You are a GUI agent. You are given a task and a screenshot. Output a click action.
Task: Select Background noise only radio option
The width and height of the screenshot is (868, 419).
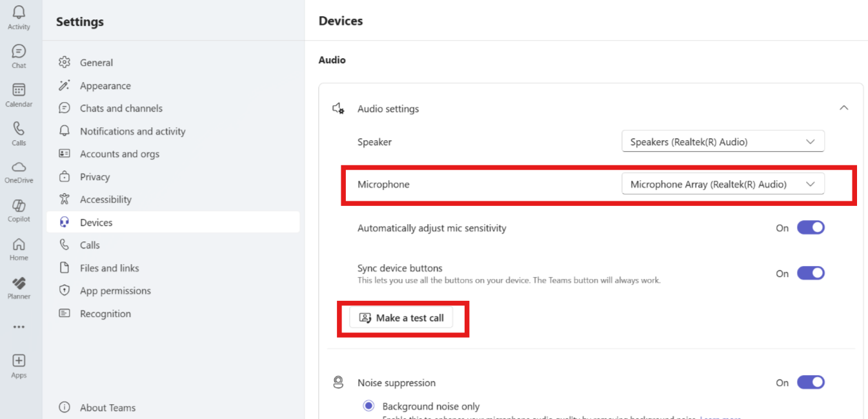(368, 406)
